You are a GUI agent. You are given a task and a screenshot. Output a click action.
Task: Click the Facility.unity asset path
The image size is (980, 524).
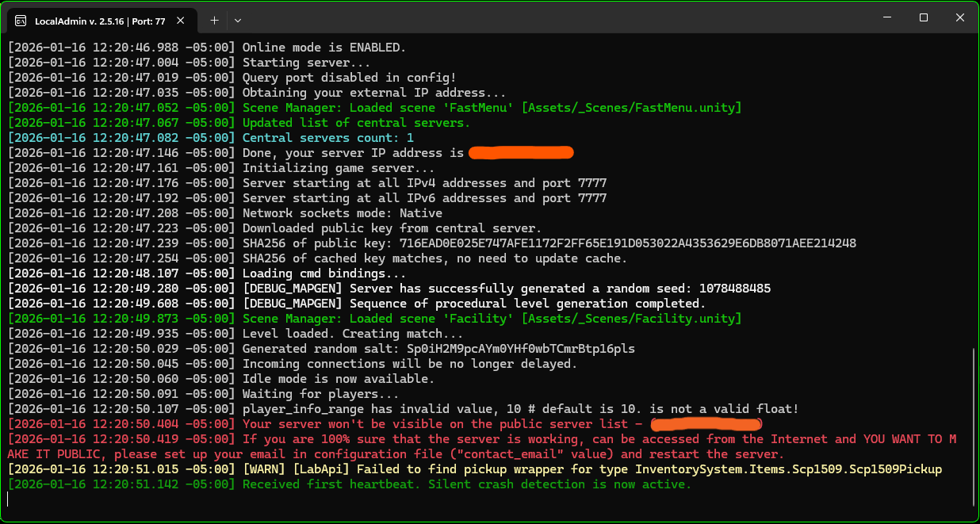(631, 319)
